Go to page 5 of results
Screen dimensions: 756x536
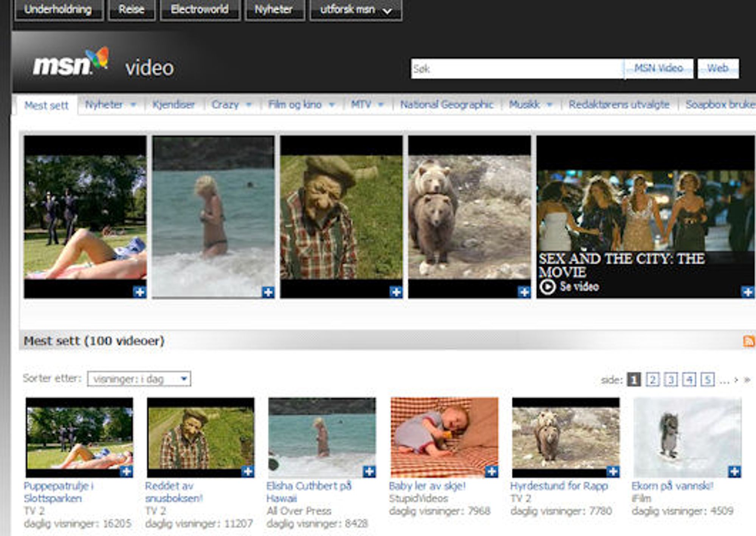(x=707, y=379)
